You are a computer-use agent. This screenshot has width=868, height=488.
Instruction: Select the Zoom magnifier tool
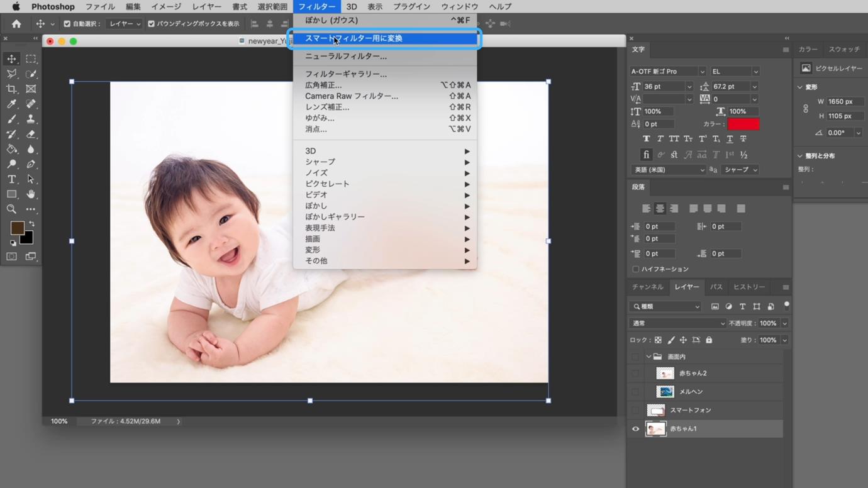pos(11,209)
